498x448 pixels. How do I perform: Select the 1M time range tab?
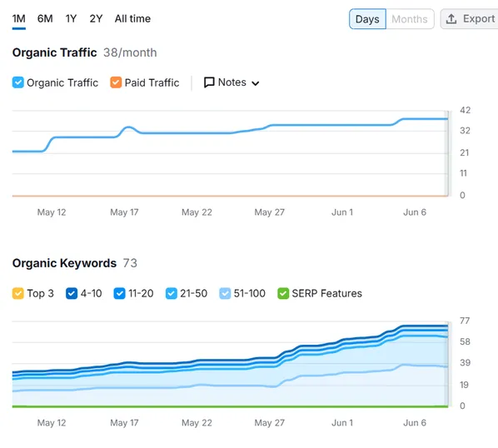(x=19, y=18)
